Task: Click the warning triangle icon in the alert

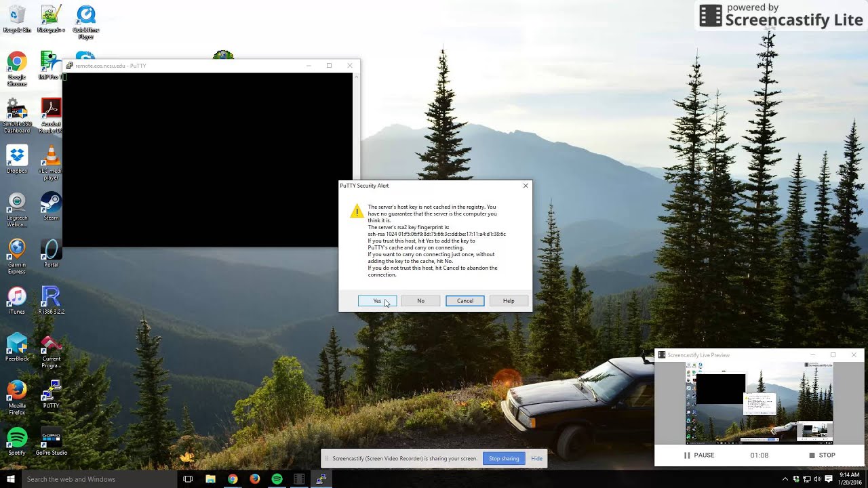Action: (x=357, y=211)
